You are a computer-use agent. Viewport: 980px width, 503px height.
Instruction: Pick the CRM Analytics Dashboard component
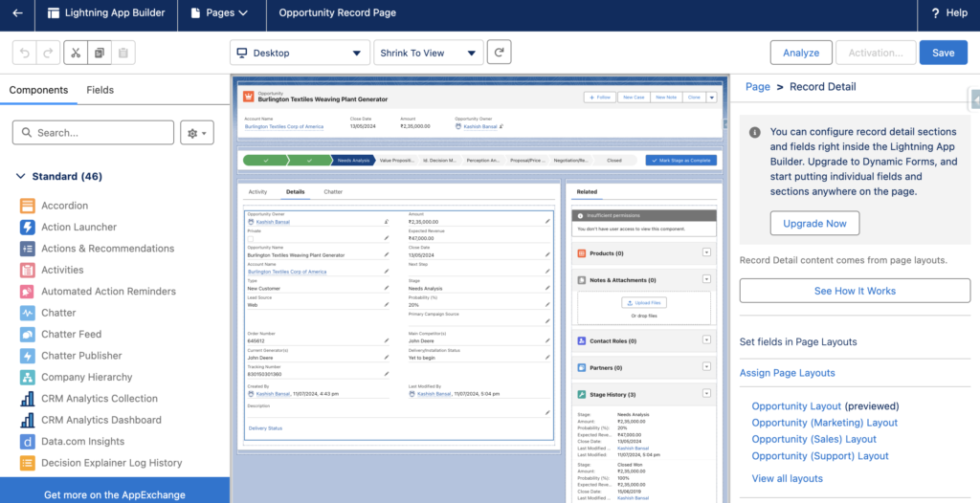coord(100,420)
